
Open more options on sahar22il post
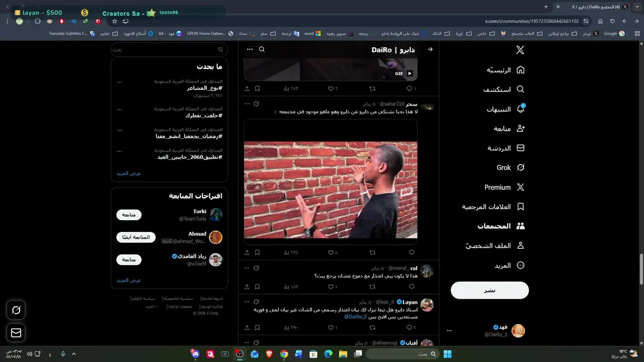click(x=247, y=104)
